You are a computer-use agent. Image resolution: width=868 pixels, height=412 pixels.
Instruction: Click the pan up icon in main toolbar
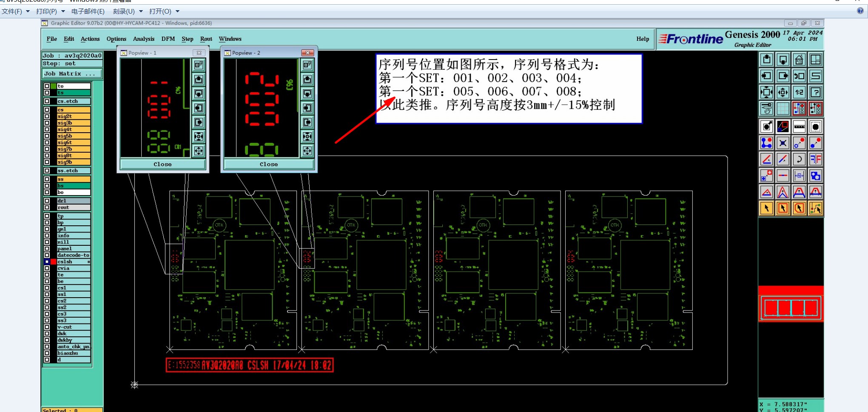[x=766, y=60]
